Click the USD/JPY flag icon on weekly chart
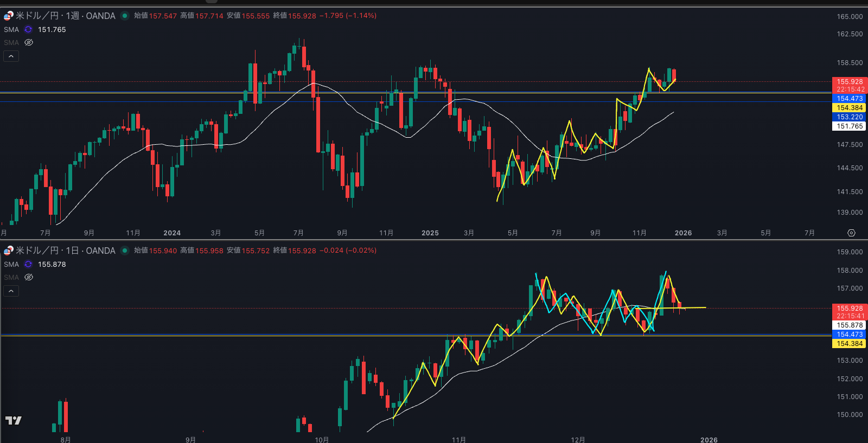The height and width of the screenshot is (443, 868). pos(9,16)
